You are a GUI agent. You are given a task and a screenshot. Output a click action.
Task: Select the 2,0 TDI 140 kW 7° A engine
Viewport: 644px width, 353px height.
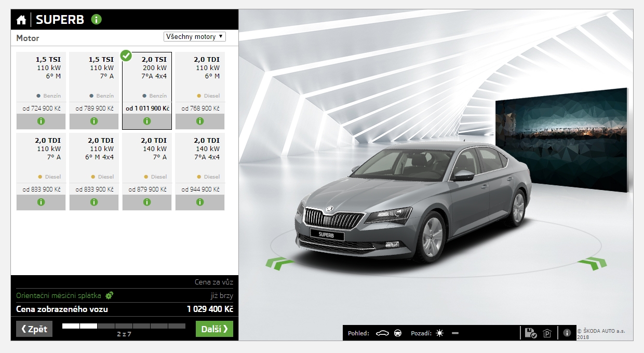147,164
